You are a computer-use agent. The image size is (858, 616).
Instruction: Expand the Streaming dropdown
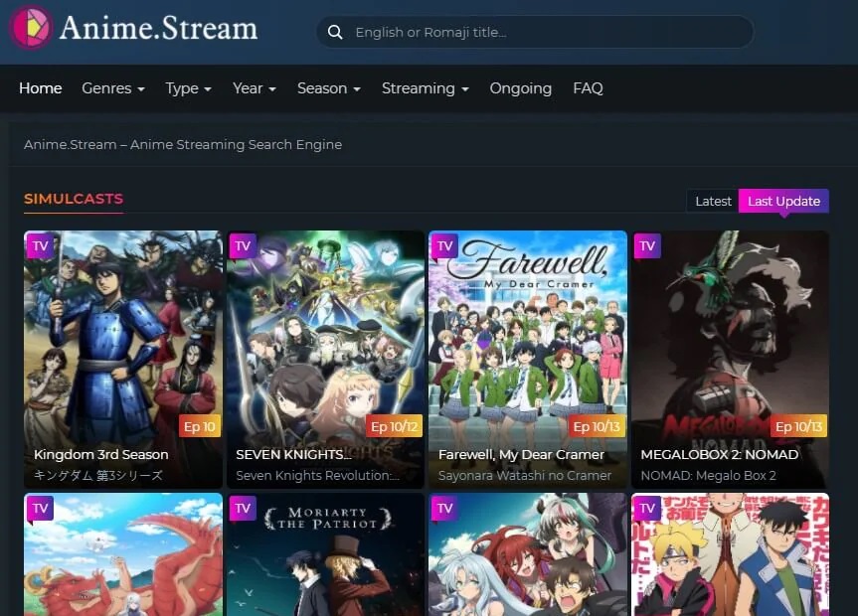(426, 88)
